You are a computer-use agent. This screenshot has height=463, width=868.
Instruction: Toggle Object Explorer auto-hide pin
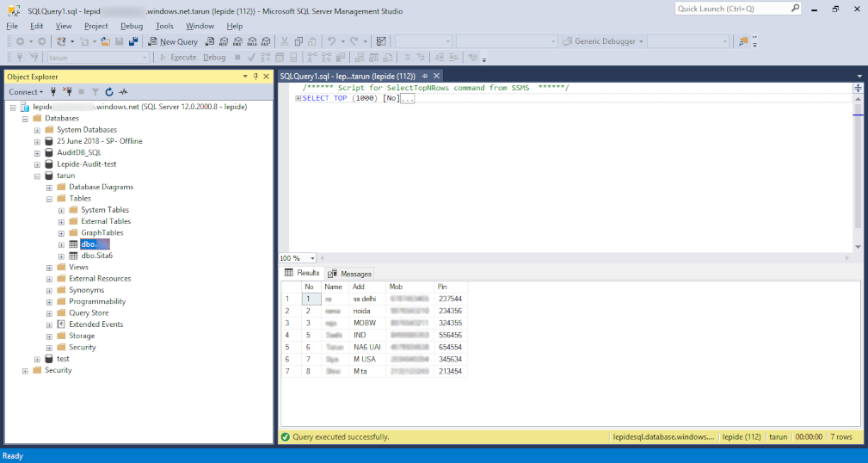point(255,77)
